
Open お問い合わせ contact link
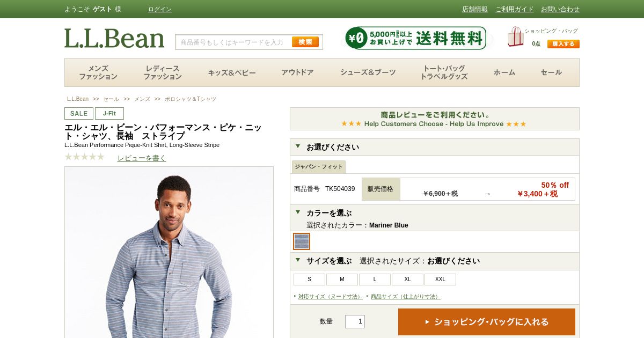pos(560,9)
